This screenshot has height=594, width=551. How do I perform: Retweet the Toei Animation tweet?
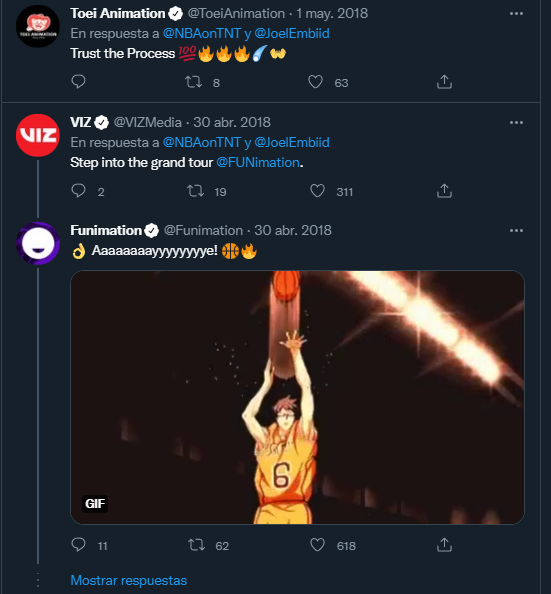point(193,82)
